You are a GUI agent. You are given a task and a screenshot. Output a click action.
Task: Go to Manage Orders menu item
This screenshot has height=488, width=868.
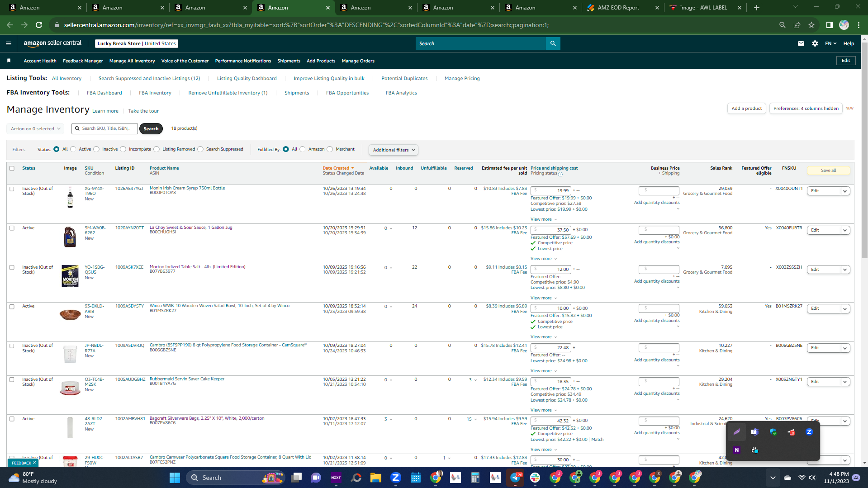coord(358,61)
